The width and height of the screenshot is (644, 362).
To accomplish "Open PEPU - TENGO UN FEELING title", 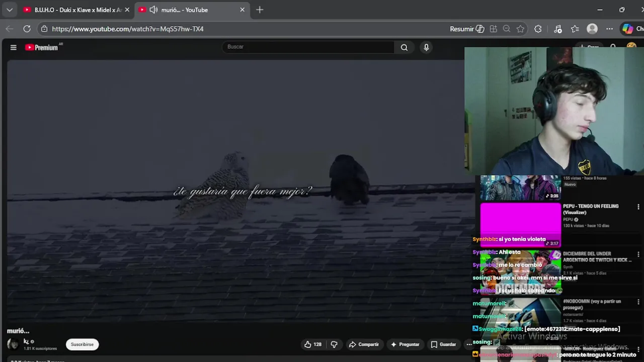I will point(591,209).
